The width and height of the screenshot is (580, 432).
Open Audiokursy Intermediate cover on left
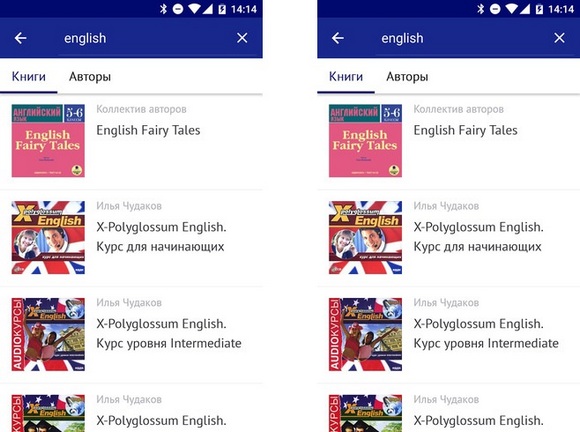pos(48,334)
